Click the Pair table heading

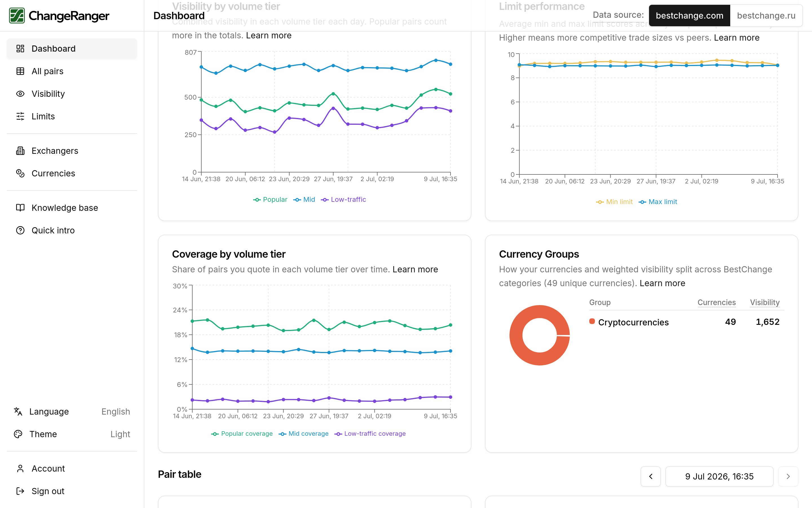click(x=180, y=474)
